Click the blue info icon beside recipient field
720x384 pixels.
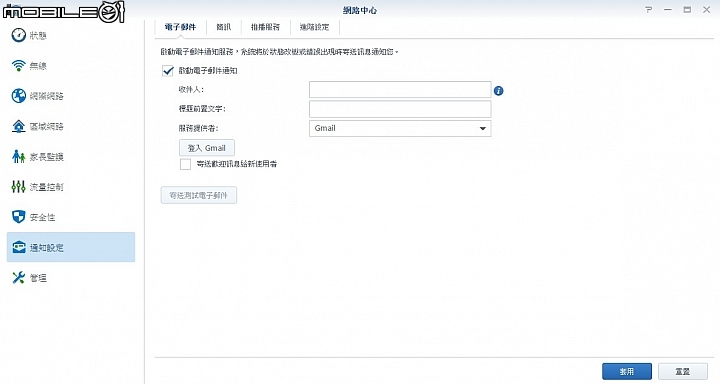(499, 91)
